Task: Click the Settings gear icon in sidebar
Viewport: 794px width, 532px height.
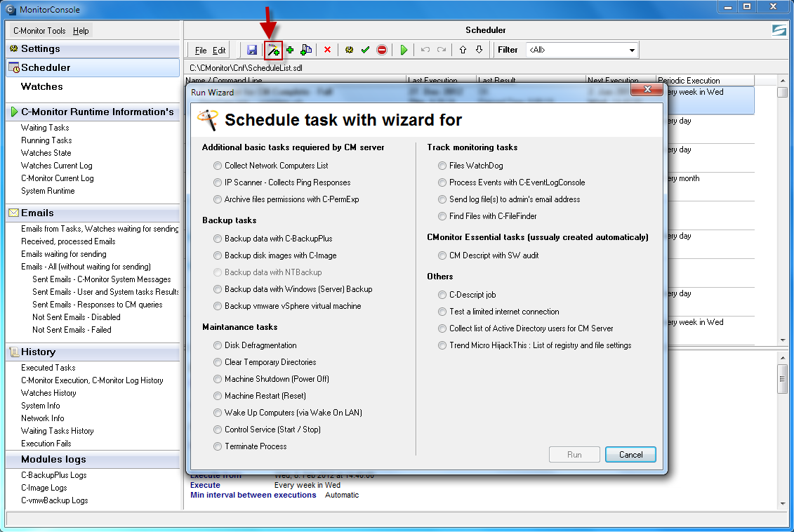Action: coord(13,48)
